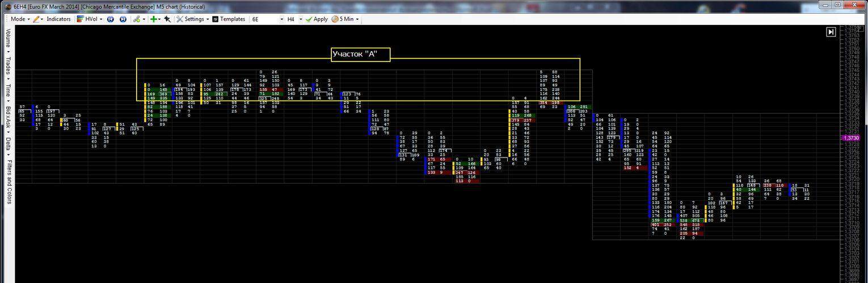Screen dimensions: 868x283
Task: Select the Участок "A" label box
Action: [x=361, y=54]
